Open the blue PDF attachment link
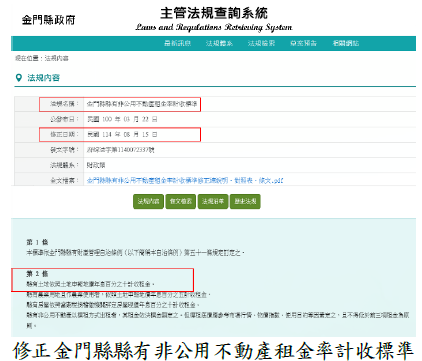 click(x=185, y=180)
